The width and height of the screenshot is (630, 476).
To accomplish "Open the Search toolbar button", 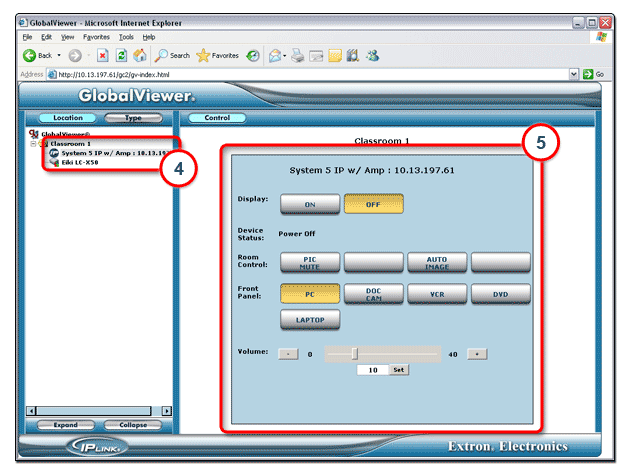I will click(x=172, y=55).
